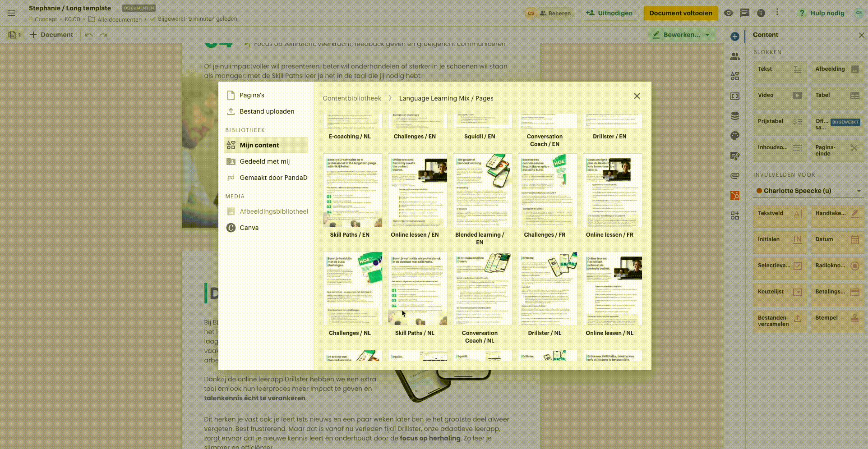Image resolution: width=868 pixels, height=449 pixels.
Task: Open the document info icon
Action: tap(761, 13)
